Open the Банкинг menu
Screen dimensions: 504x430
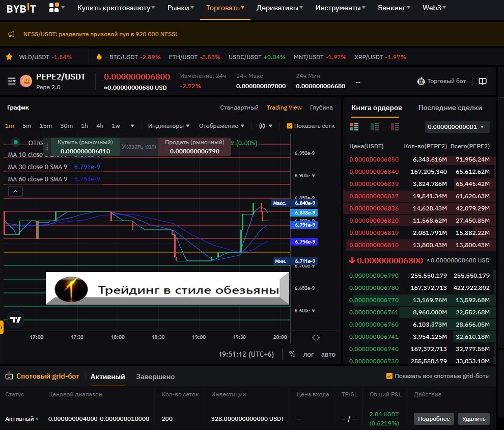tap(394, 8)
